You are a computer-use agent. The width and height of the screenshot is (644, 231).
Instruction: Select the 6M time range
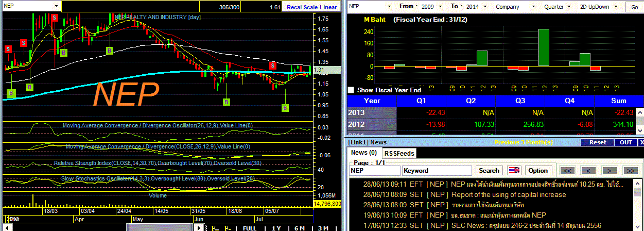tap(299, 228)
